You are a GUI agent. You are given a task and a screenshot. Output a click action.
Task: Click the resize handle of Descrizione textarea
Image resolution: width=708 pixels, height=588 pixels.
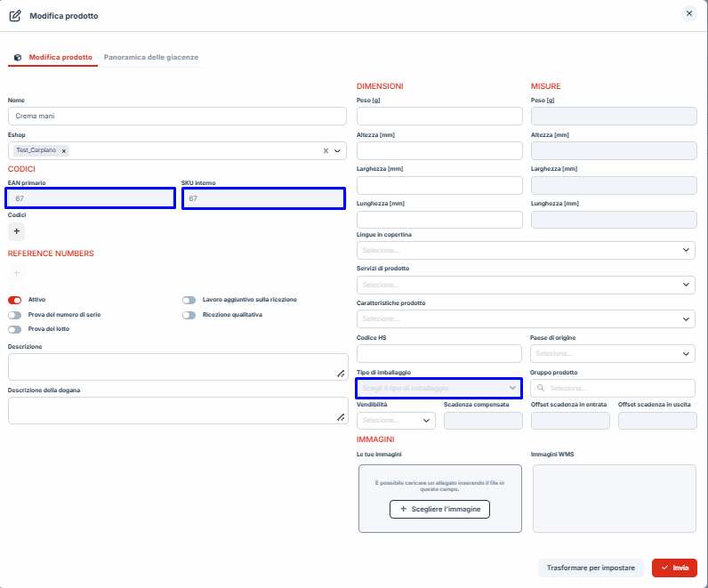pyautogui.click(x=340, y=375)
